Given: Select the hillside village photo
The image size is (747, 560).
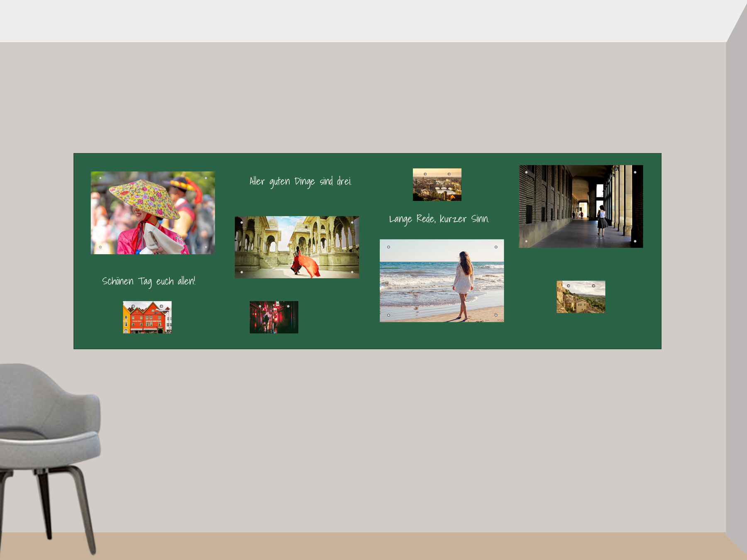Looking at the screenshot, I should [x=581, y=297].
